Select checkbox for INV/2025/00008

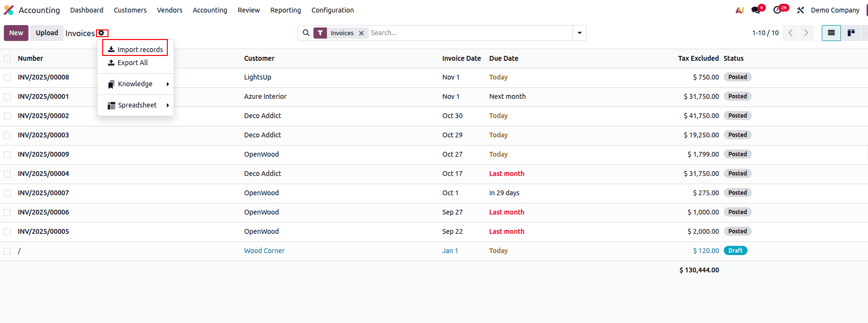coord(7,78)
